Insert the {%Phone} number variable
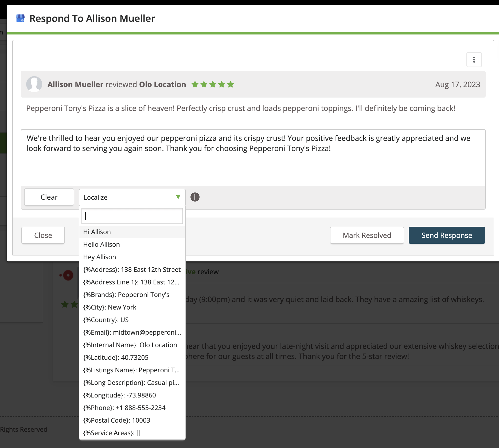 point(132,408)
